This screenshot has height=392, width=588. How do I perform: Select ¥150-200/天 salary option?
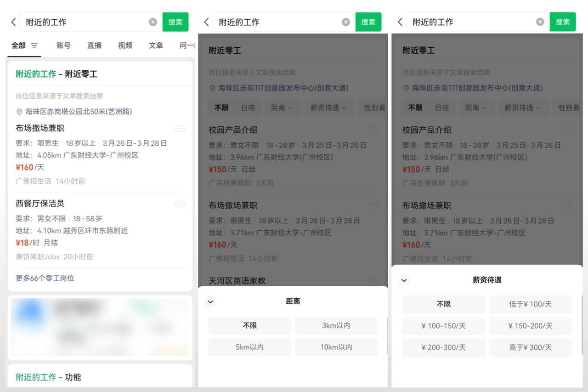(x=531, y=326)
